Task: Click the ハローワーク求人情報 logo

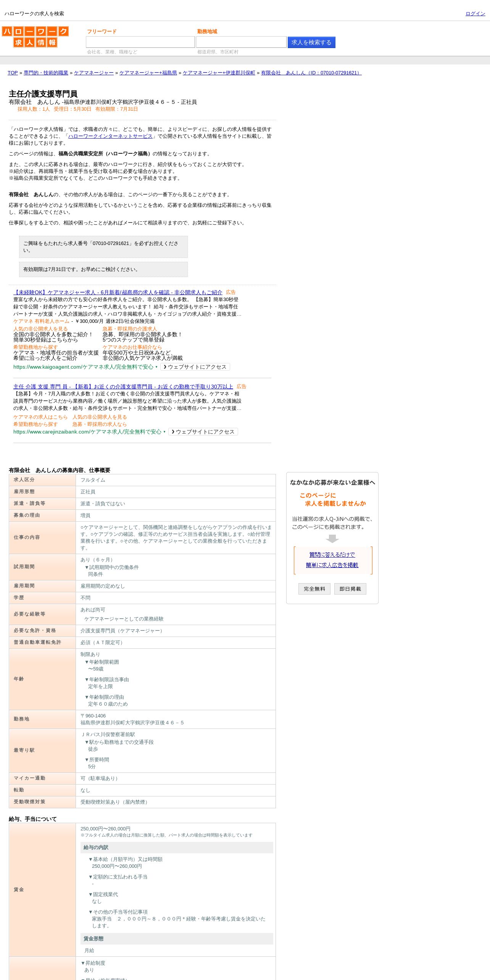Action: (x=35, y=37)
